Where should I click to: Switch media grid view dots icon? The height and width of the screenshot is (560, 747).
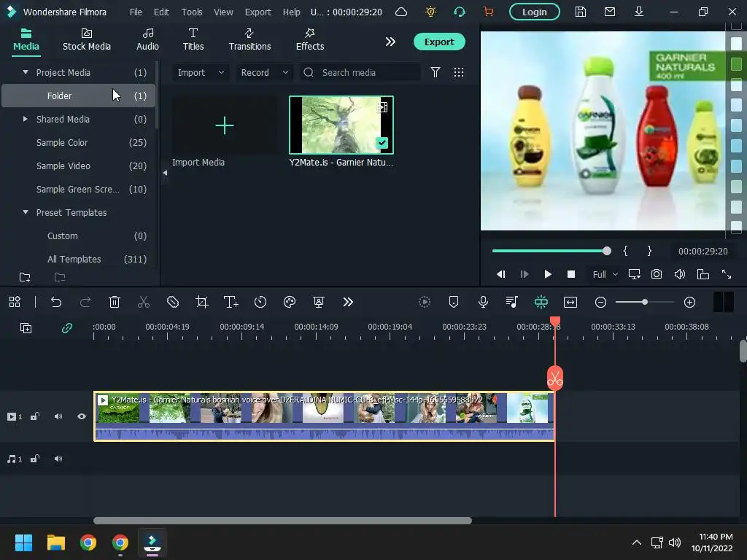point(459,72)
